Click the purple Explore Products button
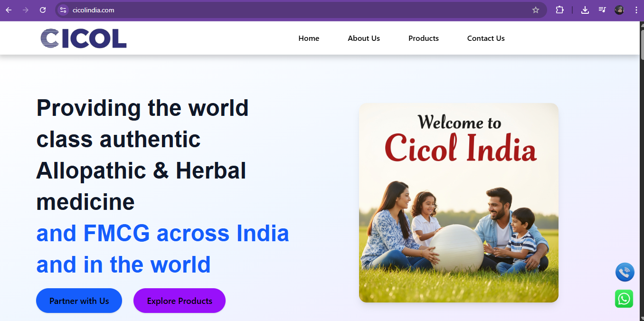 tap(180, 301)
